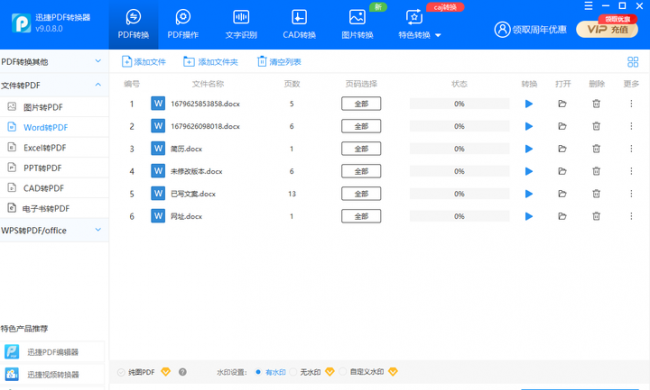Delete 1679625853858.docx from the list
The width and height of the screenshot is (650, 390).
click(596, 104)
